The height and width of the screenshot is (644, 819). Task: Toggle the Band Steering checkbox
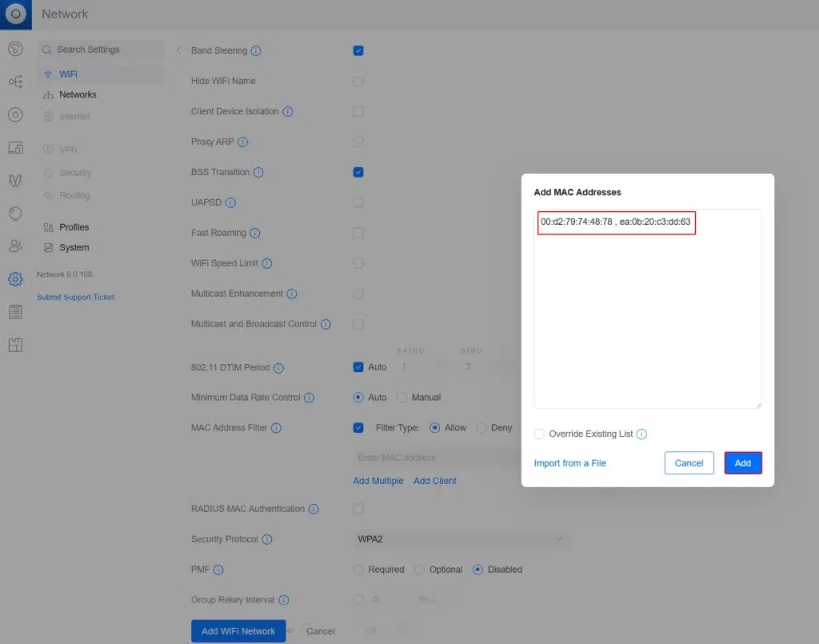358,50
